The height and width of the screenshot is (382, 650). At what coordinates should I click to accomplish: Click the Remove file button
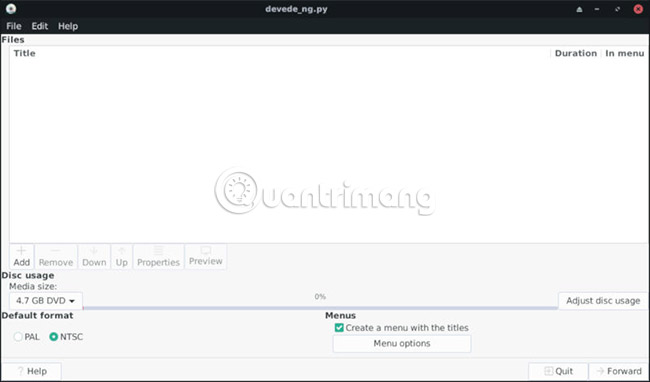point(56,256)
